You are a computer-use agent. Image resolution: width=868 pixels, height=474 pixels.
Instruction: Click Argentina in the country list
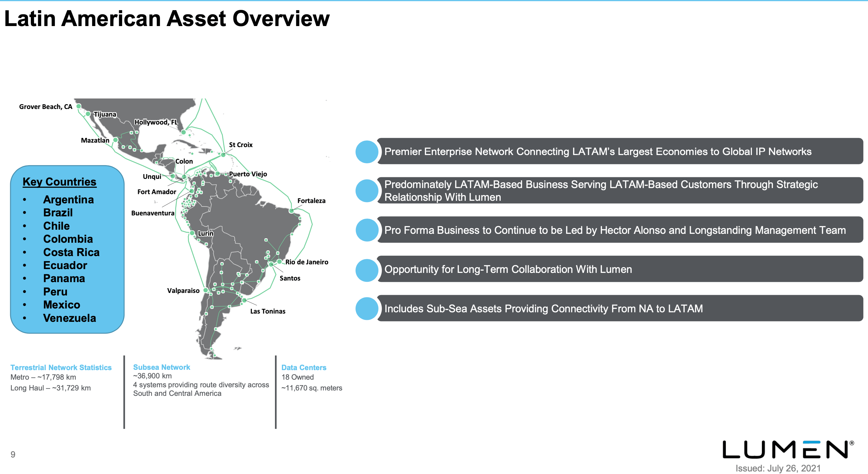[x=68, y=200]
